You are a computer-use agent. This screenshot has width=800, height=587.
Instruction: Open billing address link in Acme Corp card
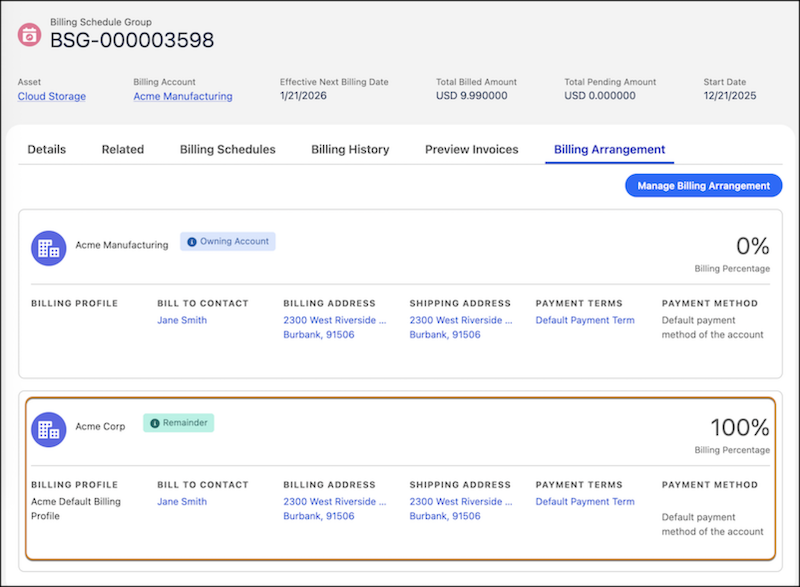[x=335, y=509]
